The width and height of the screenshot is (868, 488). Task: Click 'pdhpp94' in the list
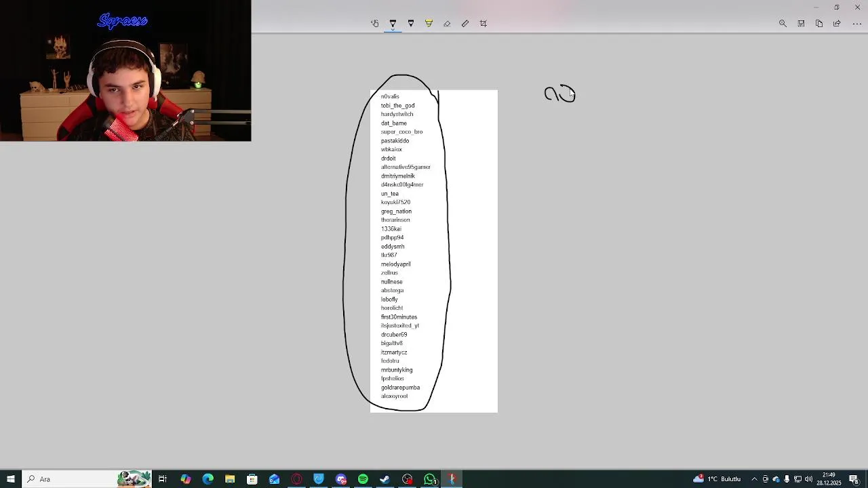point(392,238)
